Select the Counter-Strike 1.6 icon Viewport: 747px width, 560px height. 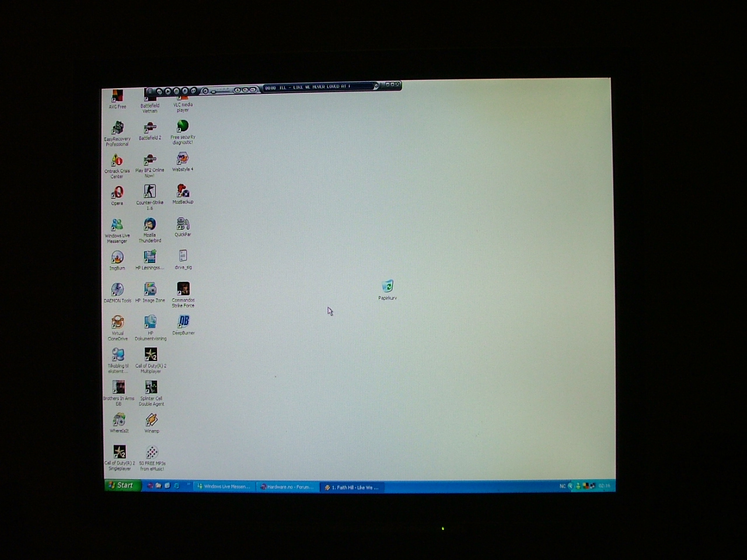(x=150, y=198)
